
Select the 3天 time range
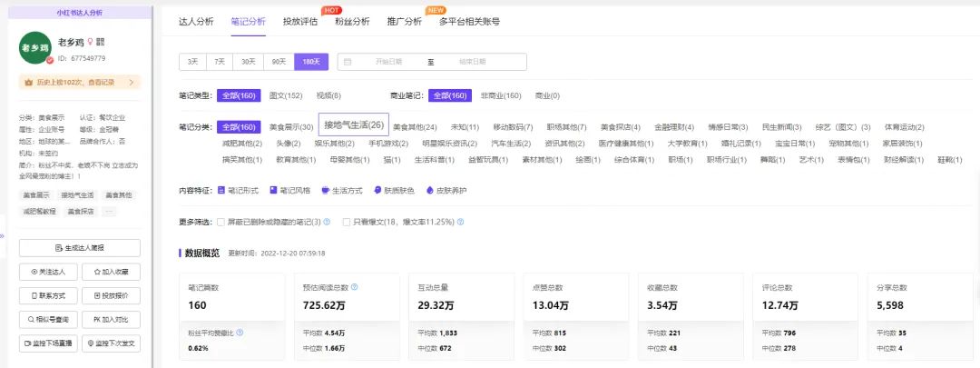coord(193,62)
